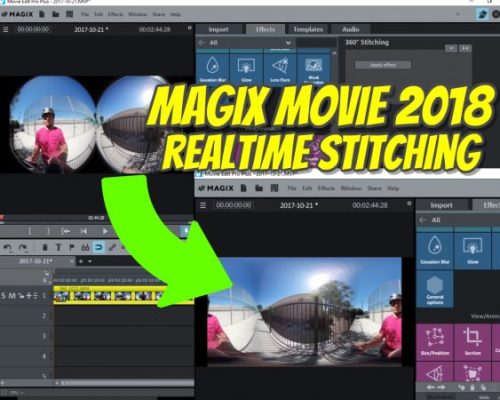Viewport: 500px width, 400px height.
Task: Set a chapter marker with the flag icon
Action: [71, 247]
